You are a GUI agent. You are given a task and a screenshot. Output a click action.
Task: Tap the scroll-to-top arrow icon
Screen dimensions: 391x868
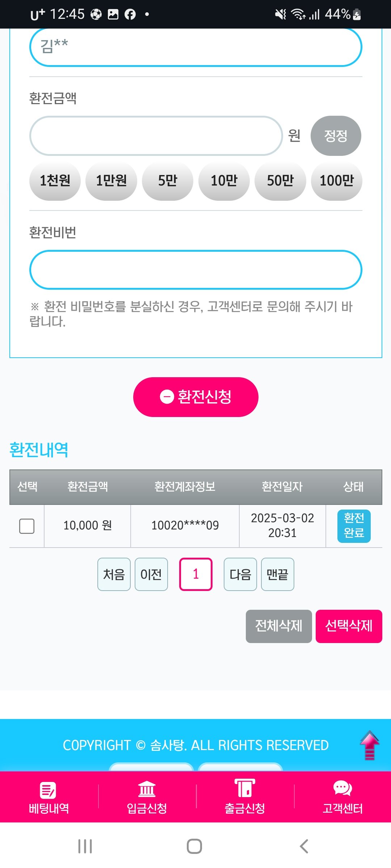(x=369, y=745)
